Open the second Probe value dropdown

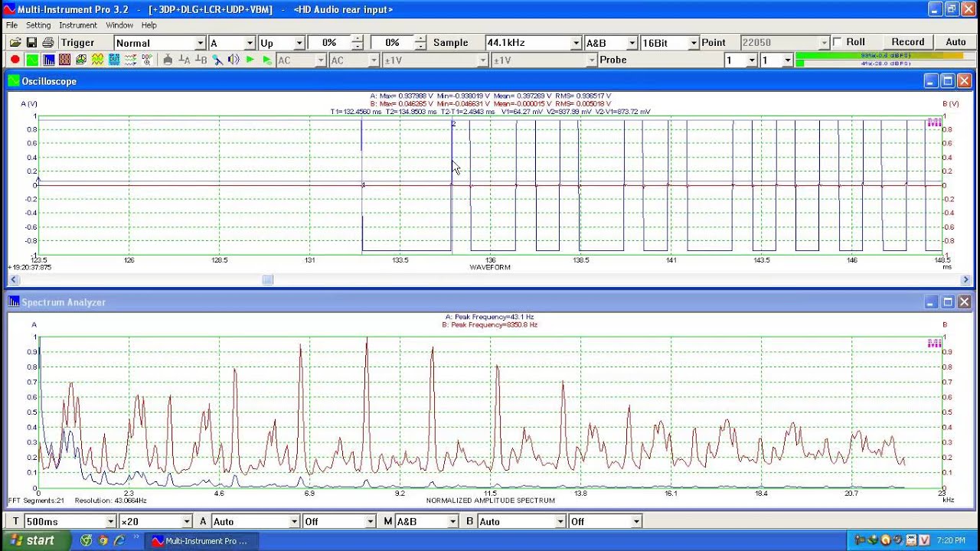(x=787, y=60)
